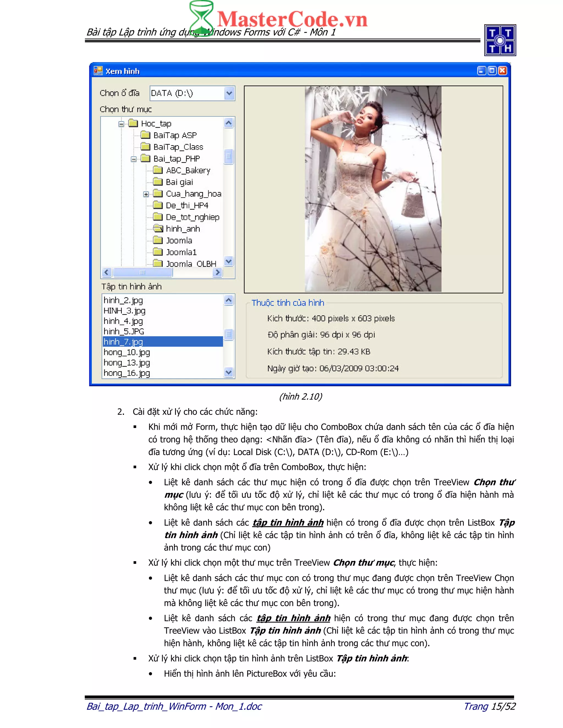Select the ABC_Bakery folder

click(x=188, y=170)
